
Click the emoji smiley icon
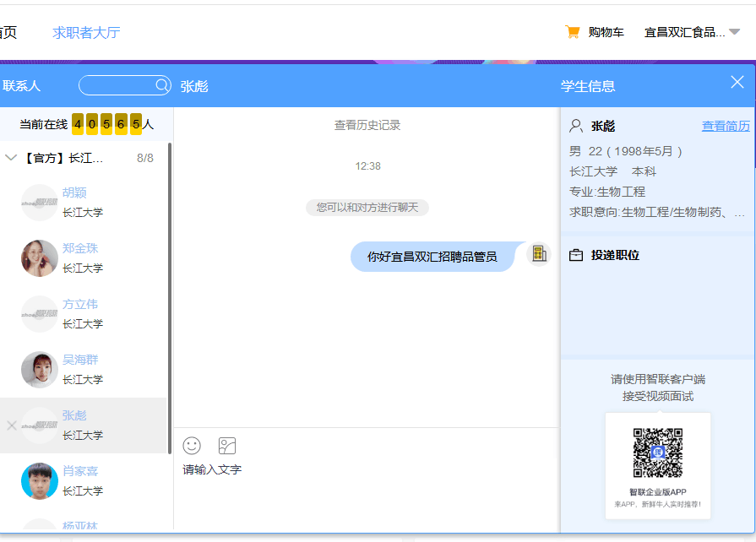point(192,446)
